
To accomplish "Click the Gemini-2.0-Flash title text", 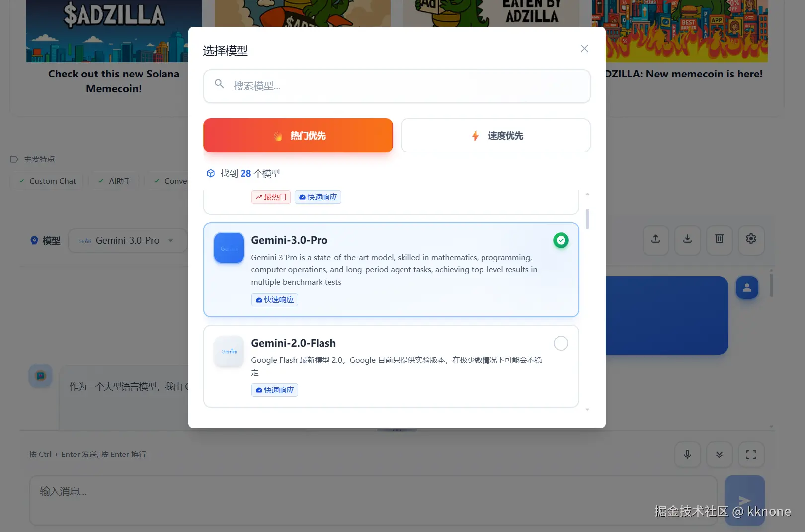I will pos(294,343).
